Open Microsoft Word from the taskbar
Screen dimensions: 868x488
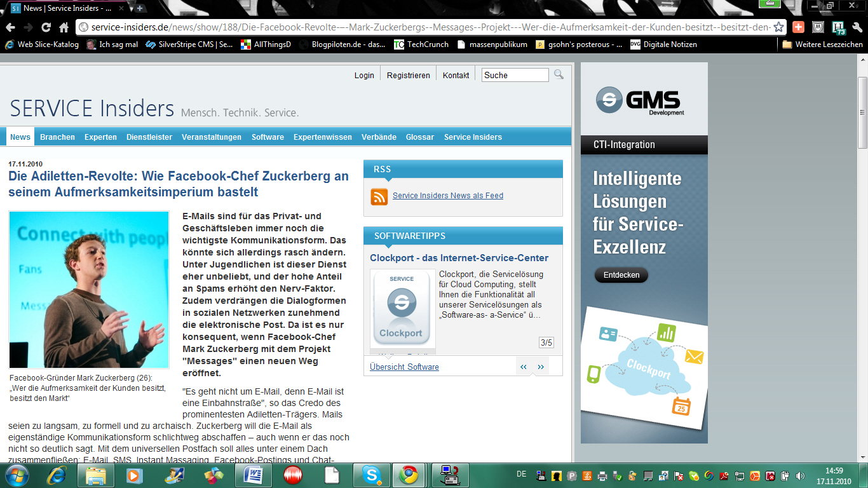pos(253,475)
